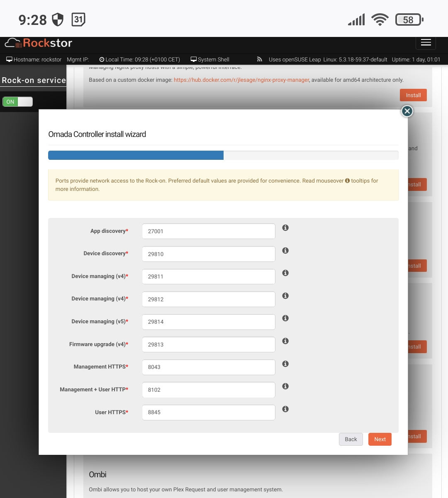
Task: Tap the battery indicator showing 58
Action: 409,20
